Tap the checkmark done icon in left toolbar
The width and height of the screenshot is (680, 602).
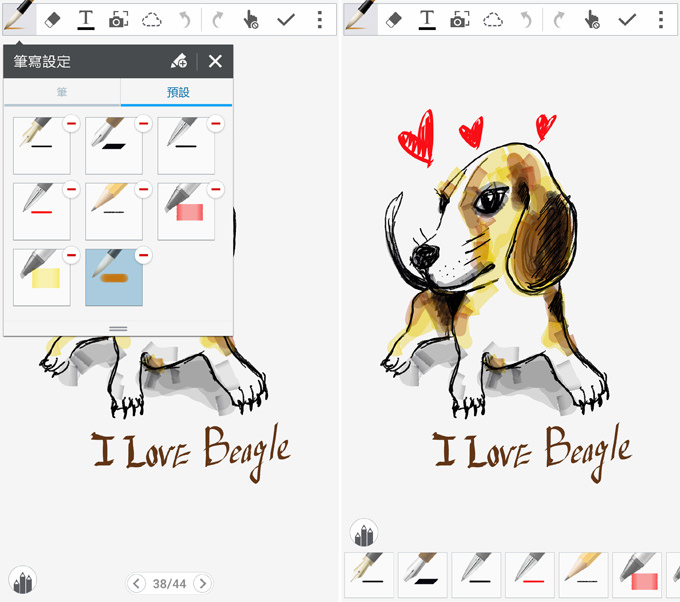click(286, 19)
